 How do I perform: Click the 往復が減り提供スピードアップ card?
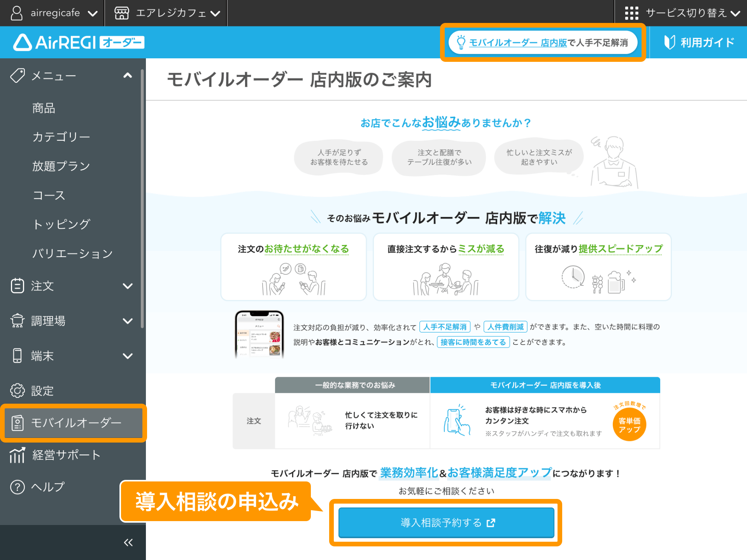(x=598, y=267)
